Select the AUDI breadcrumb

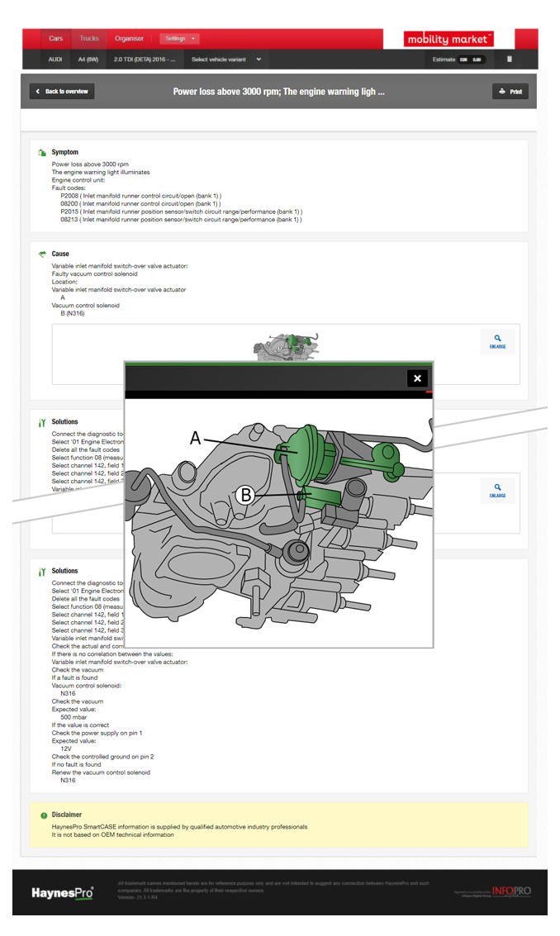point(55,59)
